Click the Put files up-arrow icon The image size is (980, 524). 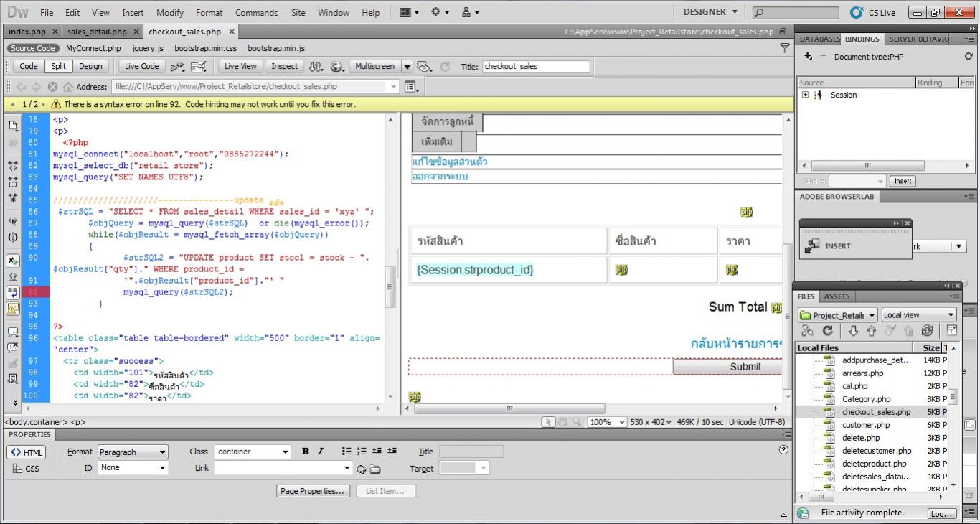(872, 331)
